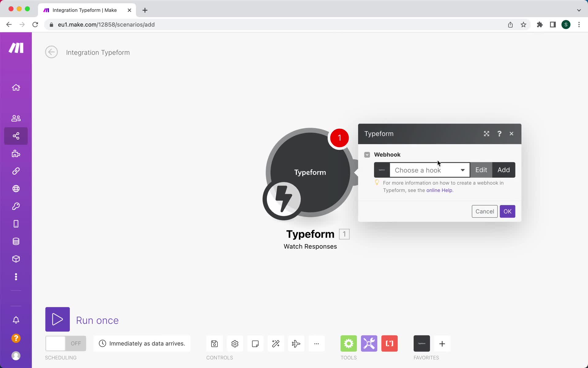Select the Data store icon
Screen dimensions: 588x368
16,241
